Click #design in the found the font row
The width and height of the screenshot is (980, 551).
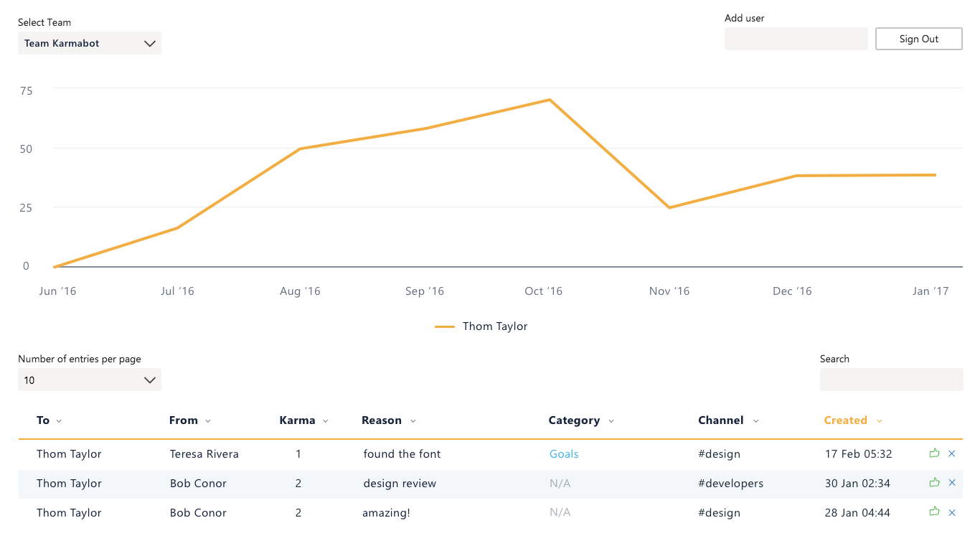(719, 454)
